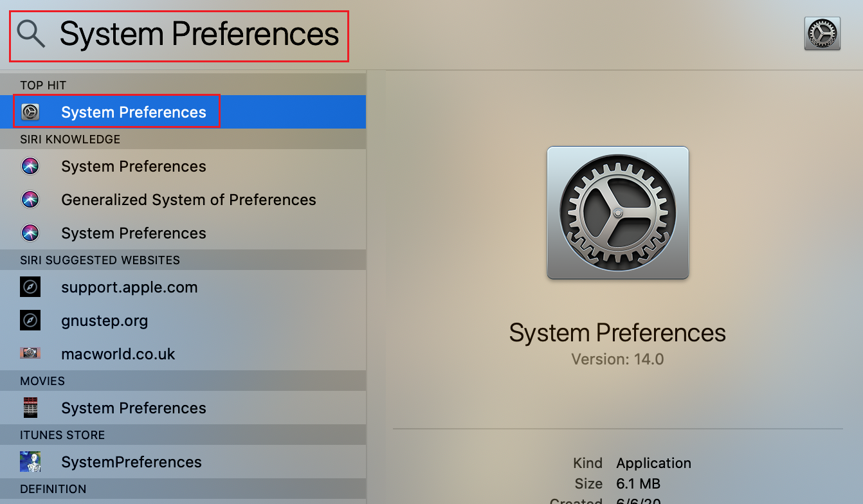This screenshot has height=504, width=863.
Task: Click in the Spotlight search text field
Action: (199, 33)
